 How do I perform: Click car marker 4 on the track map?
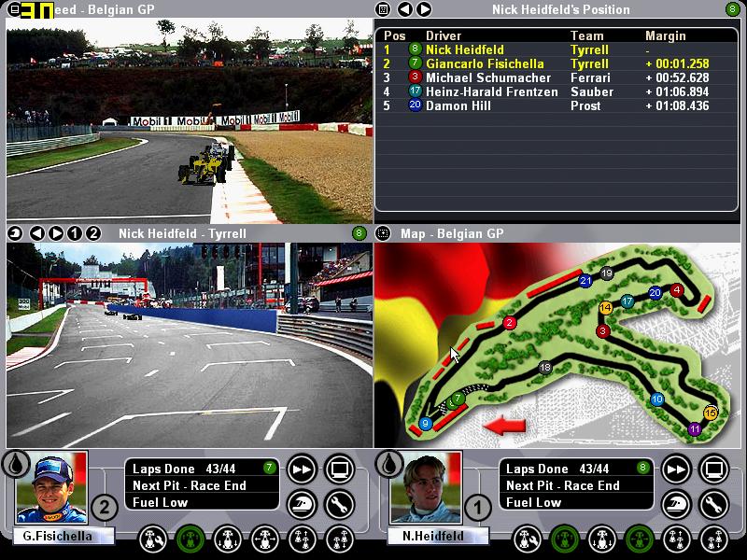677,290
